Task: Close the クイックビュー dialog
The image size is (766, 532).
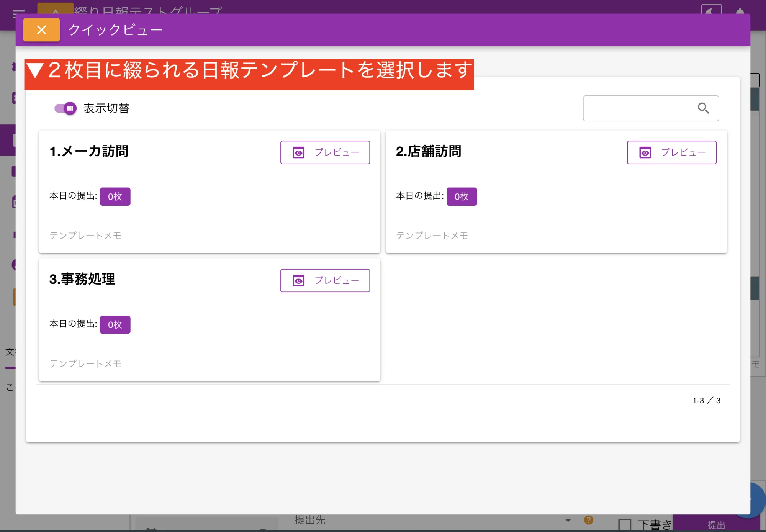Action: tap(41, 30)
